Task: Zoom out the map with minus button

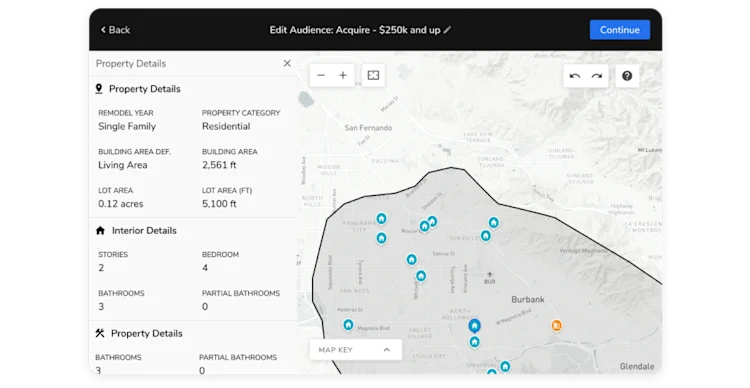Action: [321, 75]
